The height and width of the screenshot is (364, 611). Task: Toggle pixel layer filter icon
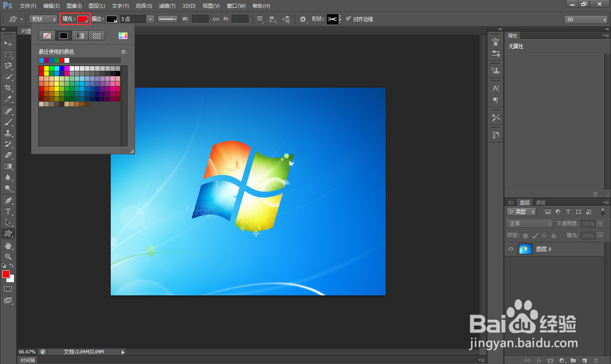tap(548, 211)
